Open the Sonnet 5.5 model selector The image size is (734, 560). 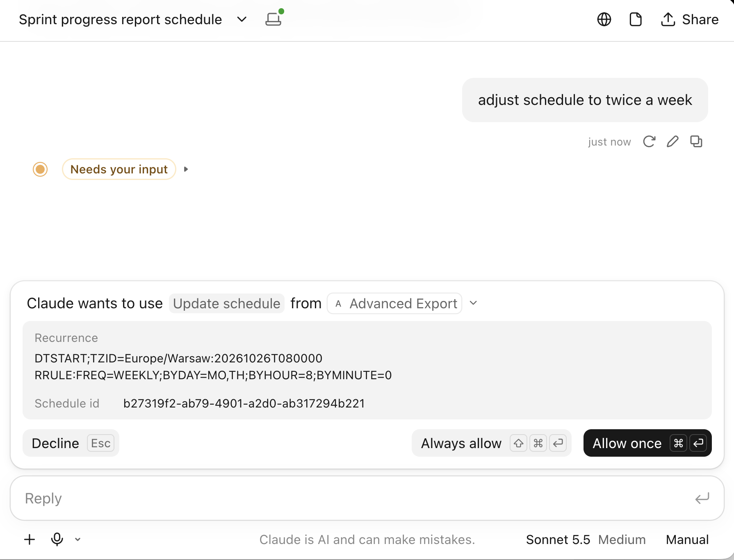[x=558, y=540]
